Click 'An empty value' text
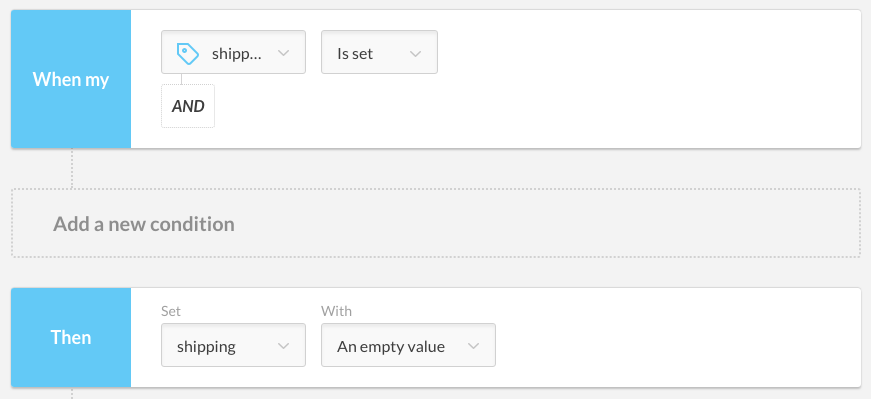The width and height of the screenshot is (871, 399). point(391,347)
